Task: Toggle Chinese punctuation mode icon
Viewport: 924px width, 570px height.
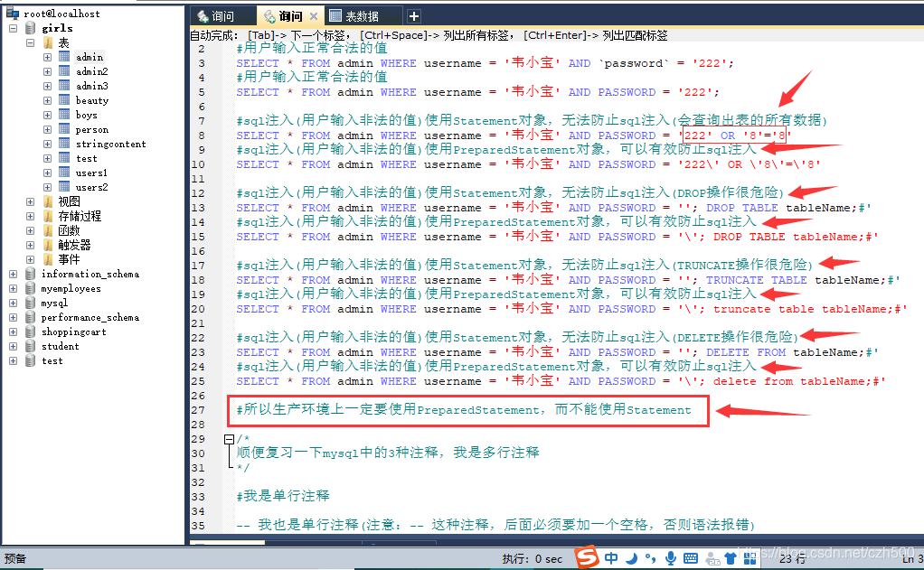Action: (x=650, y=557)
